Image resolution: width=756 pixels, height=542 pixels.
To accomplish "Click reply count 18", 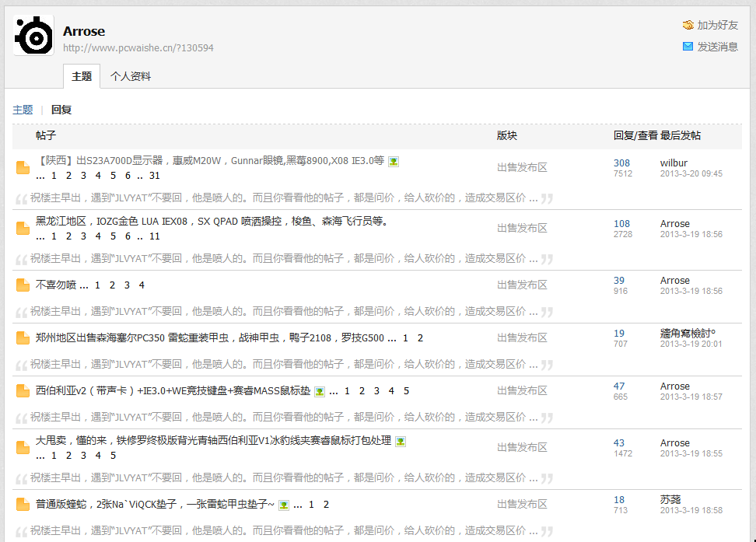I will tap(619, 499).
